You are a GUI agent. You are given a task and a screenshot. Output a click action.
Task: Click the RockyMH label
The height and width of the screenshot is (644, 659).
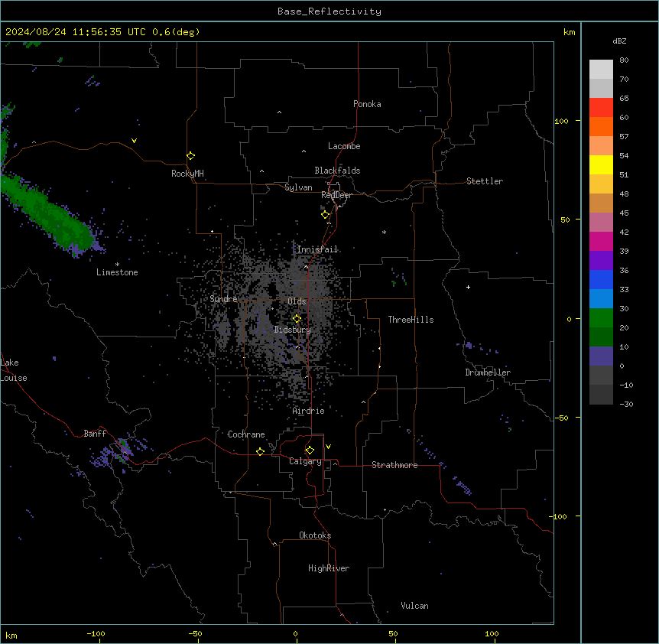(187, 174)
